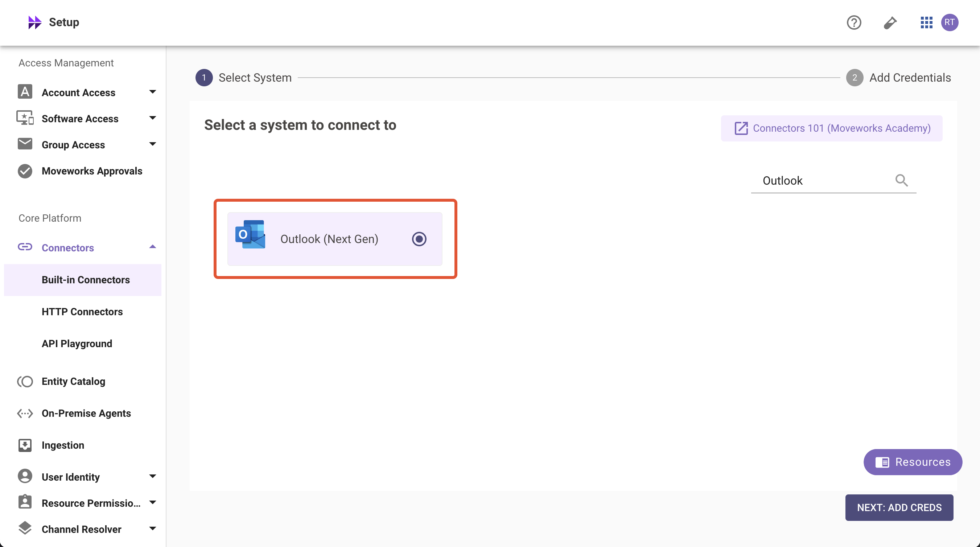Open Entity Catalog from sidebar icon
The image size is (980, 547).
(25, 381)
